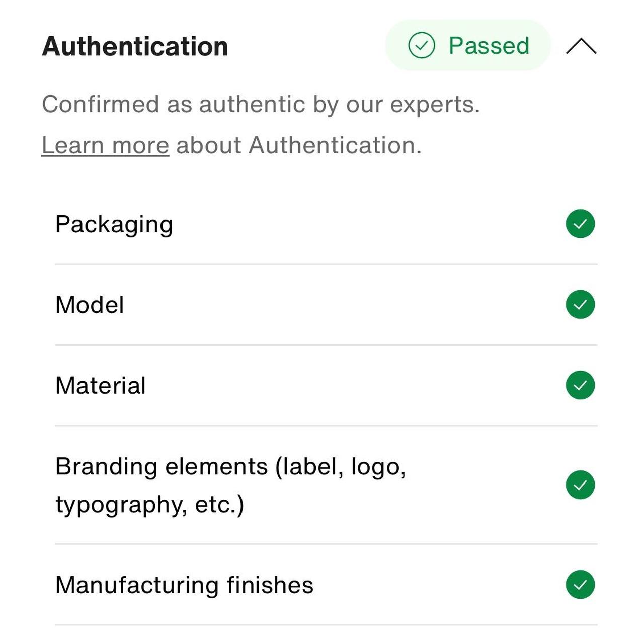Image resolution: width=644 pixels, height=644 pixels.
Task: Click the Material green checkmark icon
Action: [580, 385]
